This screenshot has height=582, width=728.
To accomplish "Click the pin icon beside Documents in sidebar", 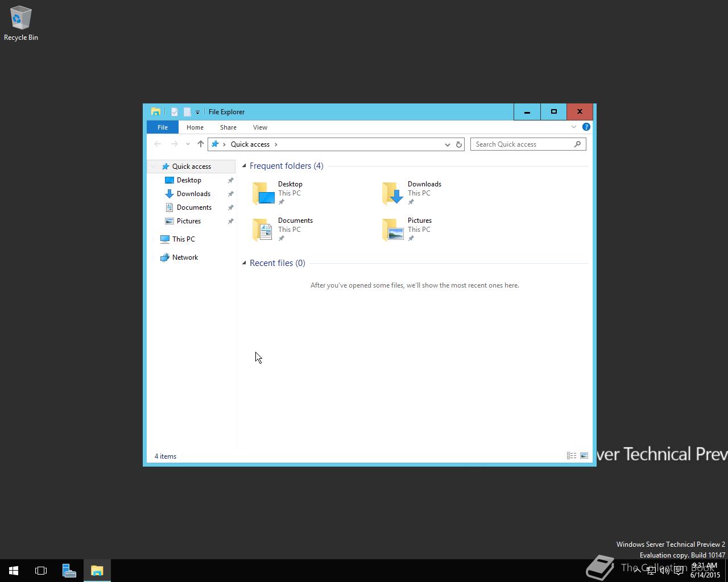I will point(230,207).
